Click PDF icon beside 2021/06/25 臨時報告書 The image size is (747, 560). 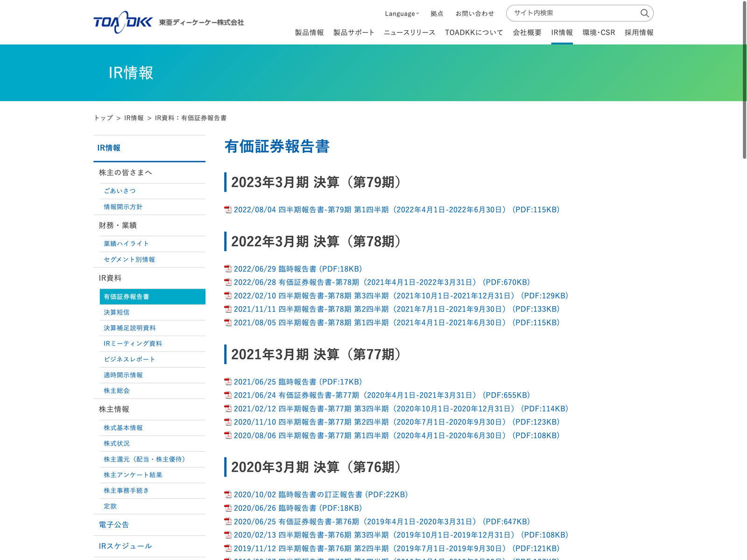point(228,382)
